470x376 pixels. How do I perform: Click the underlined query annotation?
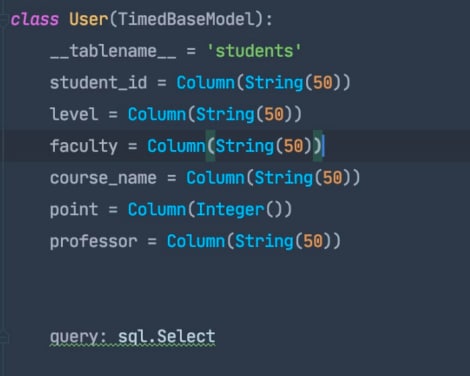click(x=78, y=337)
